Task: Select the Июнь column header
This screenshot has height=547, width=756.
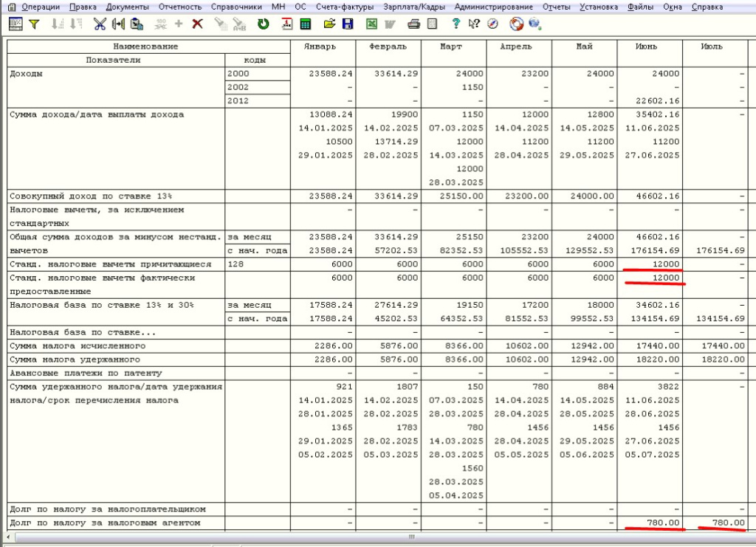Action: [x=650, y=53]
